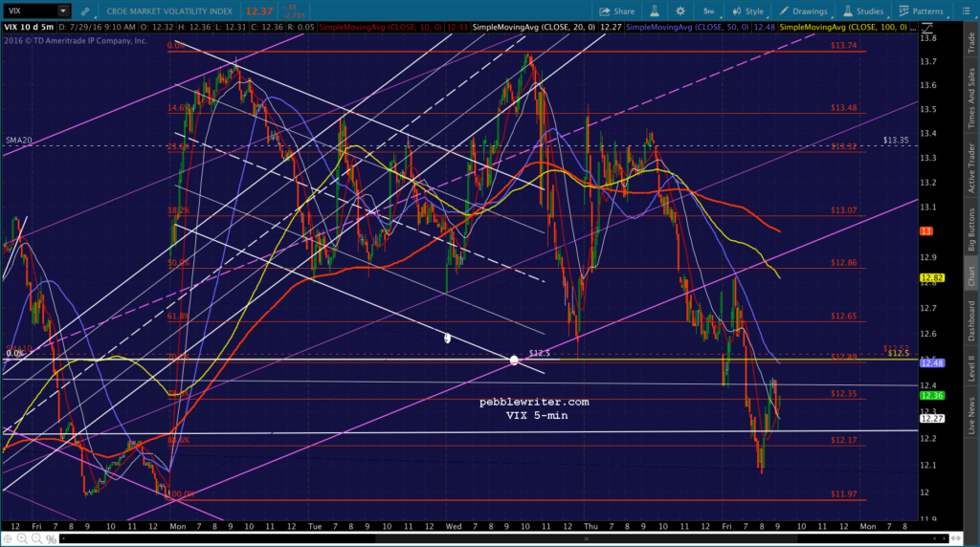Click the purple 12.48 price axis bubble
980x547 pixels.
pyautogui.click(x=932, y=362)
